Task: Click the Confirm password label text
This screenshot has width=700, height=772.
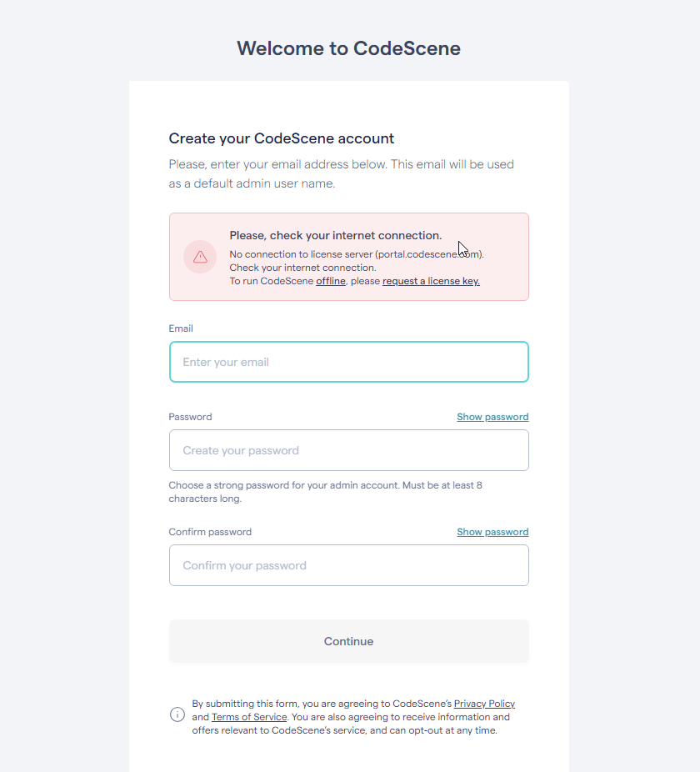Action: [210, 532]
